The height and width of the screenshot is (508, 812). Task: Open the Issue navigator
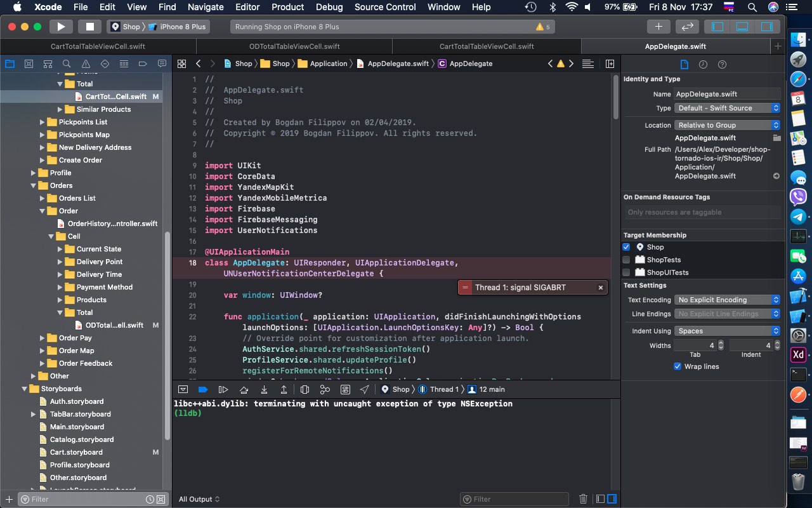point(86,63)
